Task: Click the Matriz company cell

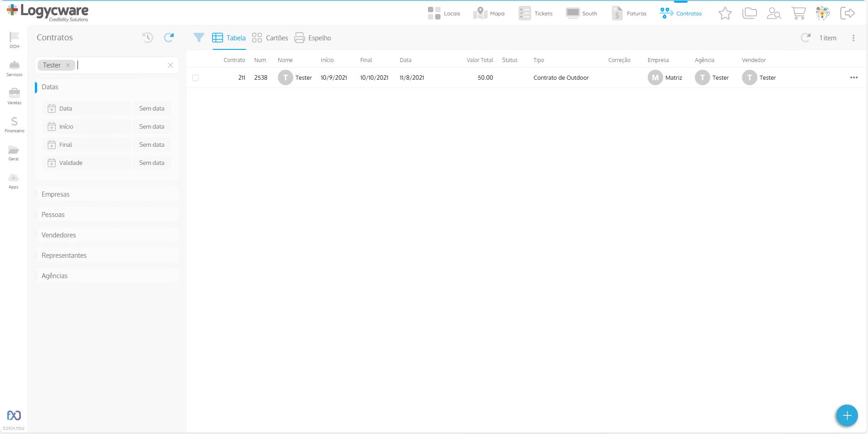Action: 665,78
